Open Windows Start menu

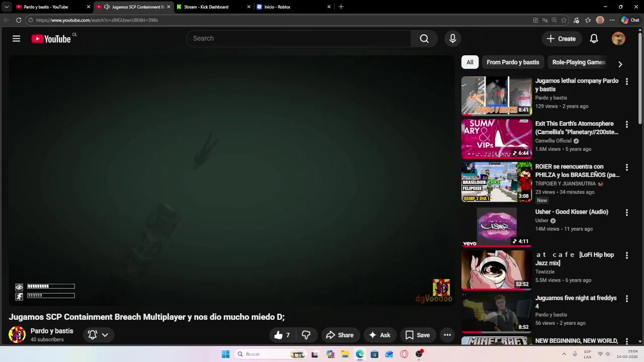click(225, 354)
